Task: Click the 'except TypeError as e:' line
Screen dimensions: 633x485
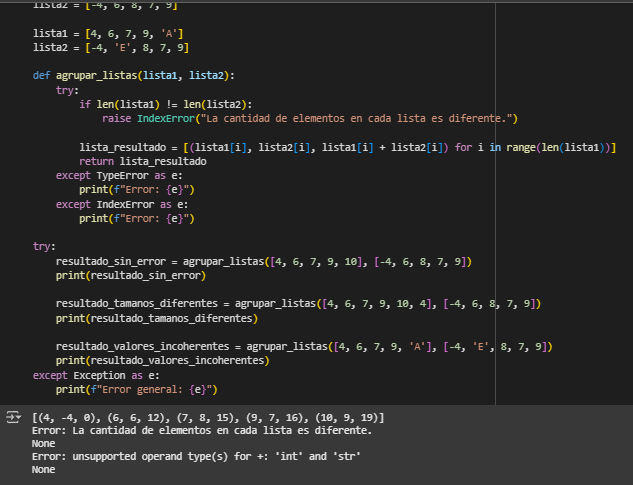Action: click(x=119, y=176)
